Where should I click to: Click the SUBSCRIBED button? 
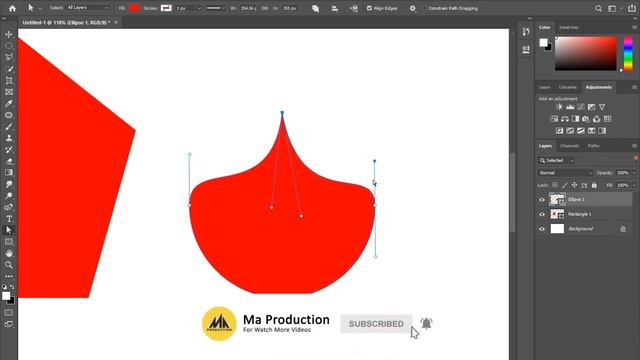(x=376, y=324)
